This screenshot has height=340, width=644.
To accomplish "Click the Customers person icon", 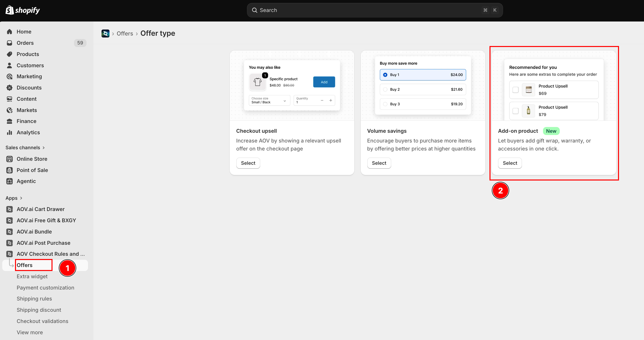I will 9,65.
